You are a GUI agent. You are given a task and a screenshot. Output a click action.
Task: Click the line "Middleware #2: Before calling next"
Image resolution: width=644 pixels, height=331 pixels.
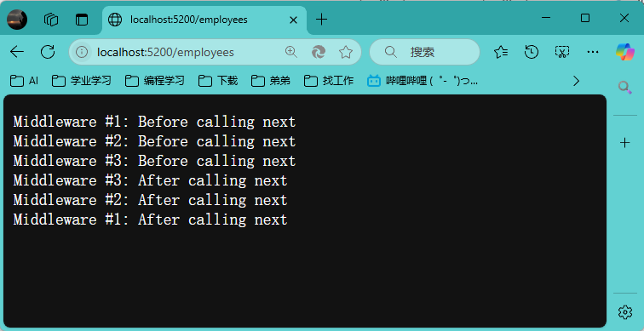click(154, 141)
